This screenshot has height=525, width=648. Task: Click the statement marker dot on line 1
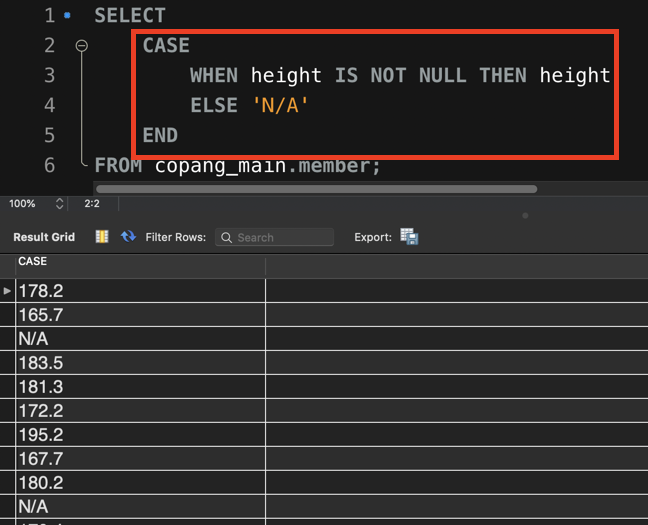[x=67, y=16]
